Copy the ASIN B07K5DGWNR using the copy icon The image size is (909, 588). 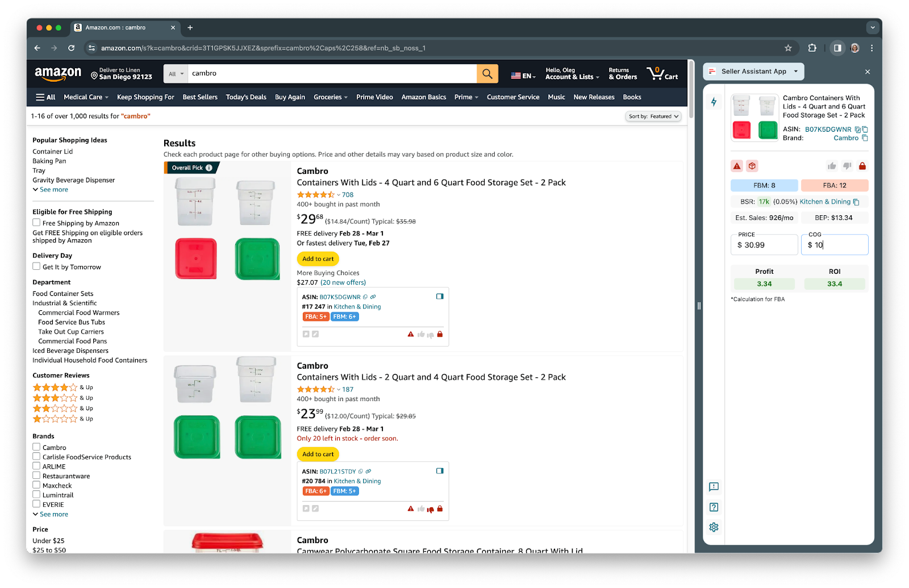coord(857,129)
